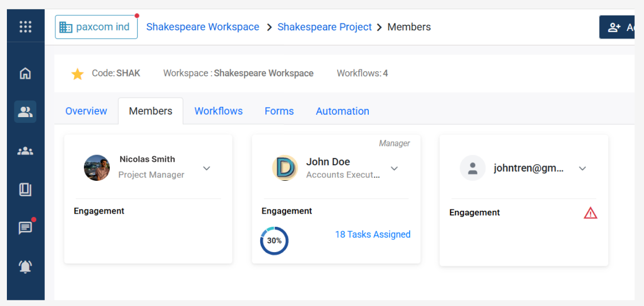
Task: Go to Home in the sidebar
Action: [x=25, y=73]
